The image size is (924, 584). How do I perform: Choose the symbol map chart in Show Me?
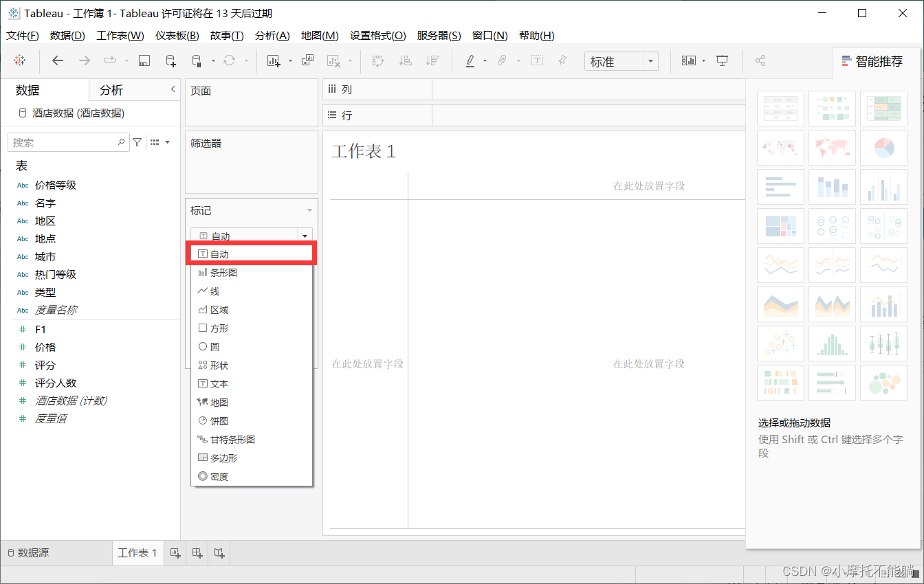point(780,148)
